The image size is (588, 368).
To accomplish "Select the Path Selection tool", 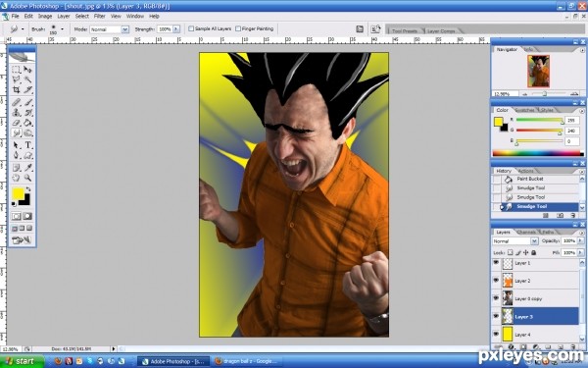I will tap(16, 145).
